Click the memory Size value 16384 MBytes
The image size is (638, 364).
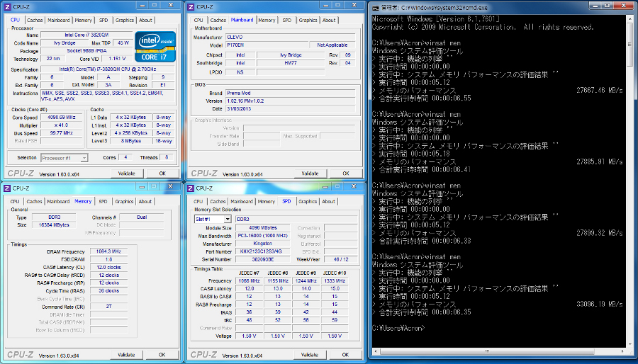[54, 225]
